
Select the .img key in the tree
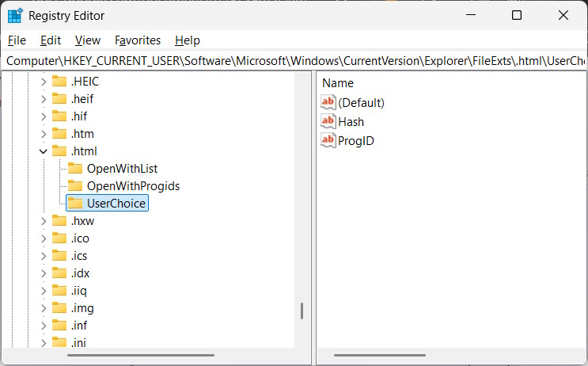[82, 307]
